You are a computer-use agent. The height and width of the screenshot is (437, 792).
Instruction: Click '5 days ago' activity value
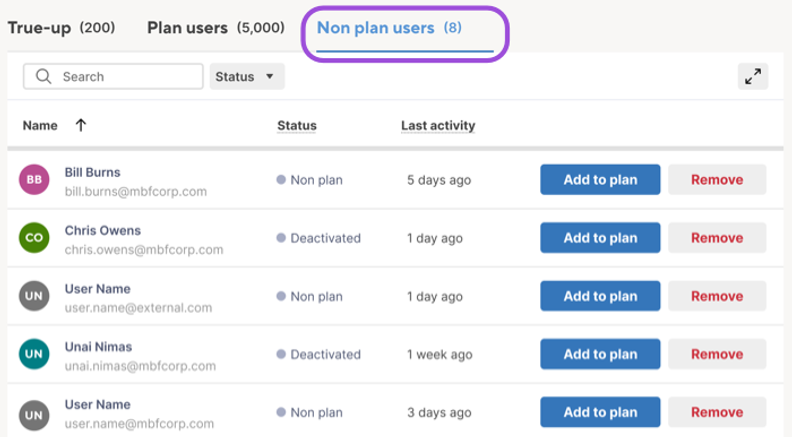tap(439, 180)
